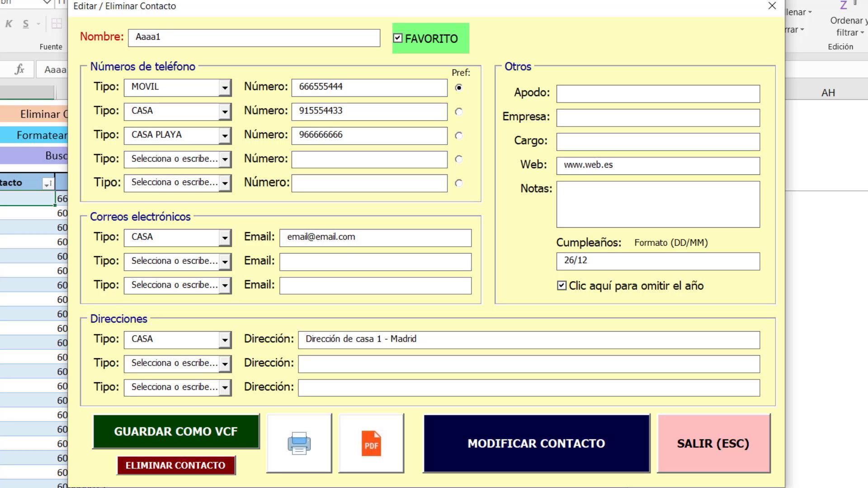The image size is (868, 488).
Task: Select preferred radio for CASA PLAYA number
Action: 459,136
